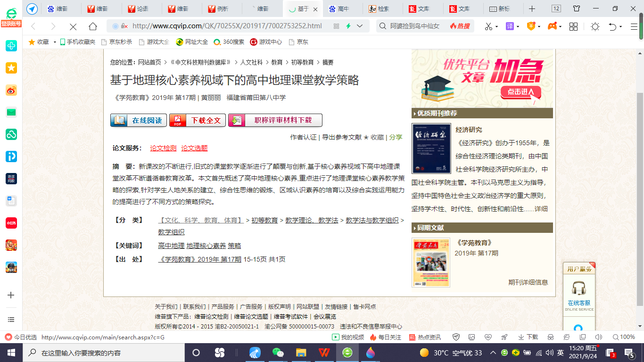Click 职称评审材料下载 button
Screen dimensions: 644x362
pyautogui.click(x=275, y=120)
